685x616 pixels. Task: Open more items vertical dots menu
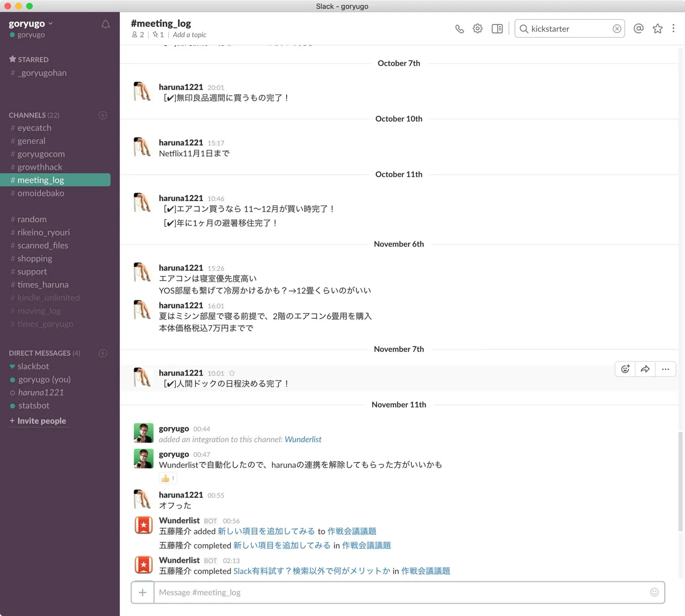tap(674, 29)
